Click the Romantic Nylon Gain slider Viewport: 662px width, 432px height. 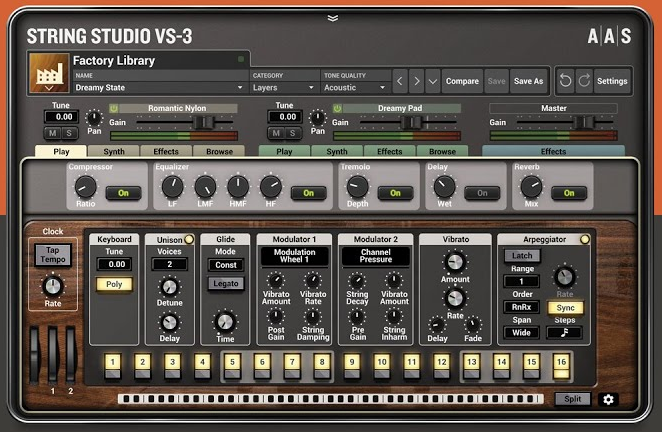[x=185, y=122]
